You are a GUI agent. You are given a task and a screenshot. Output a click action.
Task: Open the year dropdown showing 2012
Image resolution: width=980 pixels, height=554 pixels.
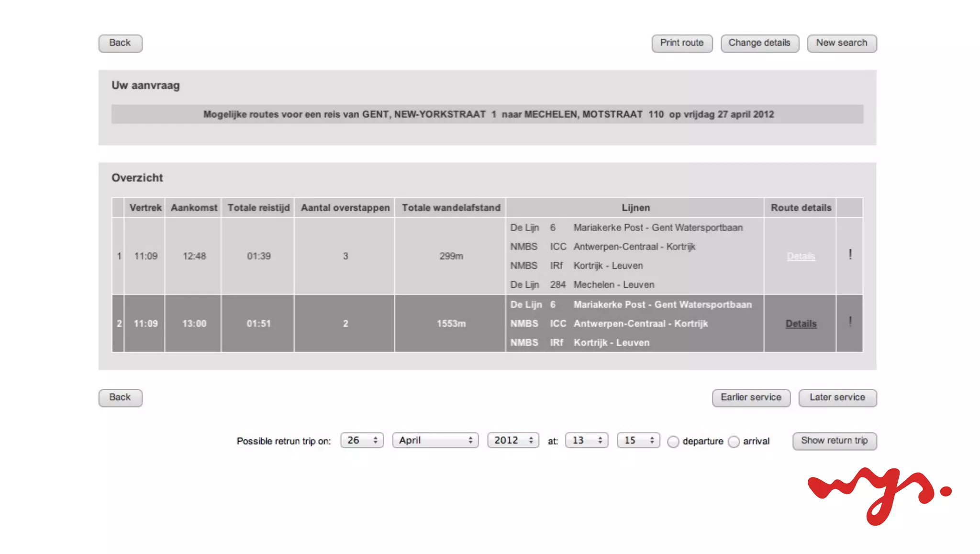[513, 440]
